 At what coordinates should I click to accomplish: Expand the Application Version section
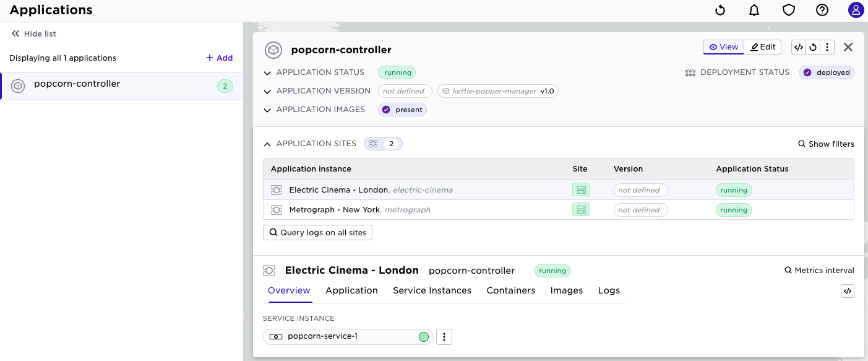(267, 91)
